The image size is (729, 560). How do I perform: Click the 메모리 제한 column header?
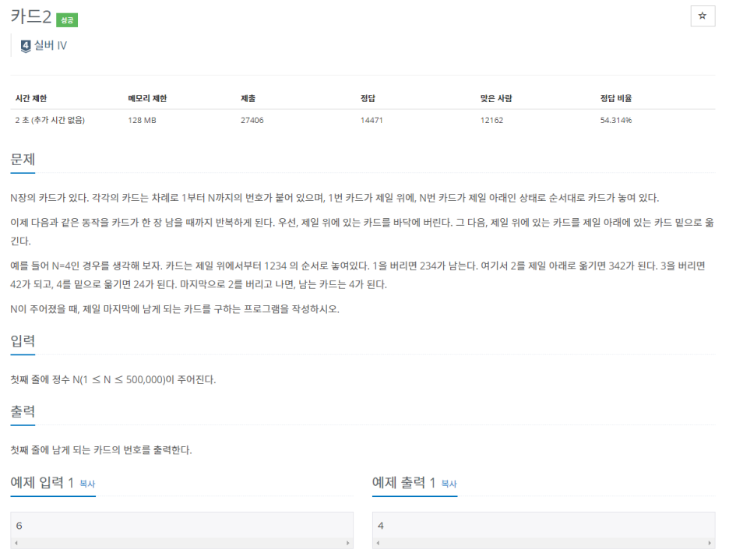(147, 98)
